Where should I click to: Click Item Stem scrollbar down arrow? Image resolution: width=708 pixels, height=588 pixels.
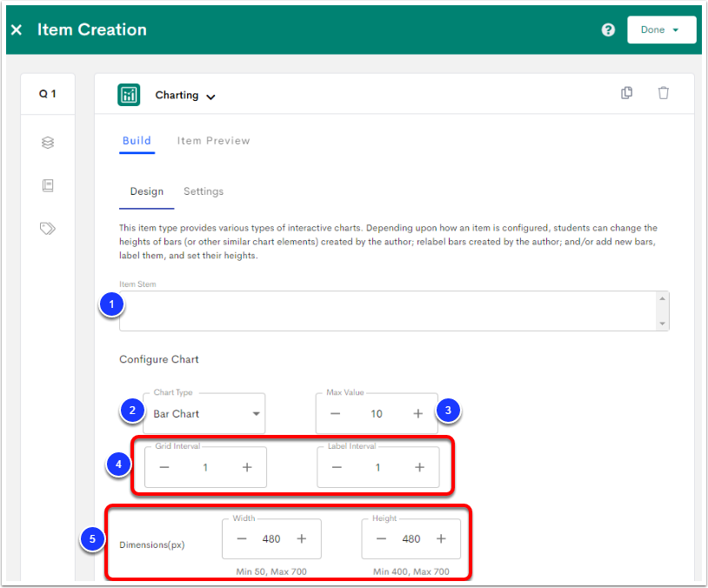[663, 324]
